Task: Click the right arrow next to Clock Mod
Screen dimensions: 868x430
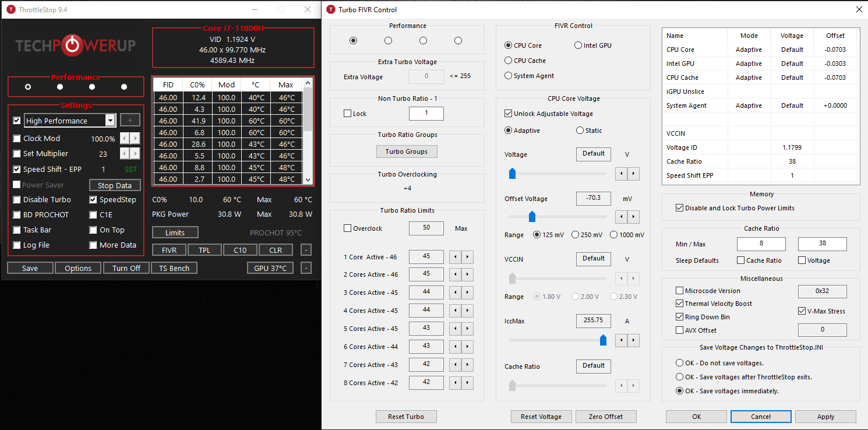Action: pos(135,139)
